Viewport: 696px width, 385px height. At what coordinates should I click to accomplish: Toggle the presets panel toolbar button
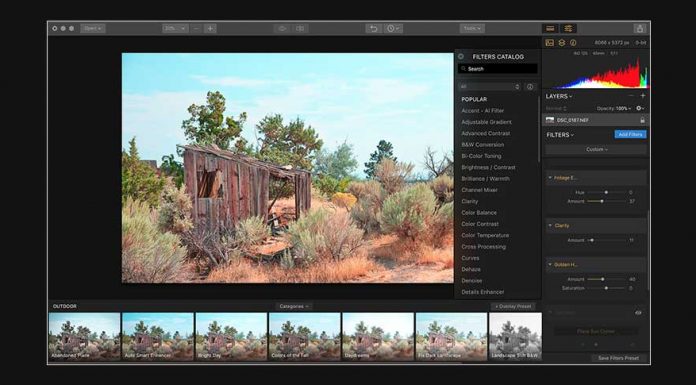[550, 28]
